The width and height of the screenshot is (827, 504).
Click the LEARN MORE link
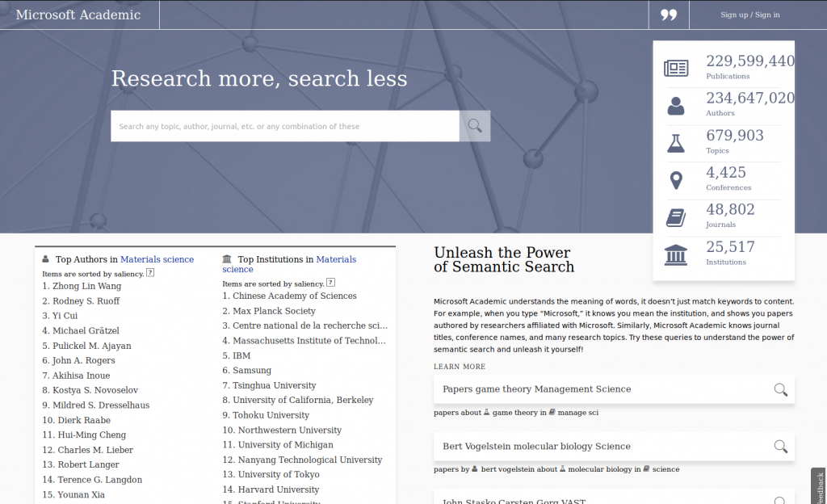460,367
